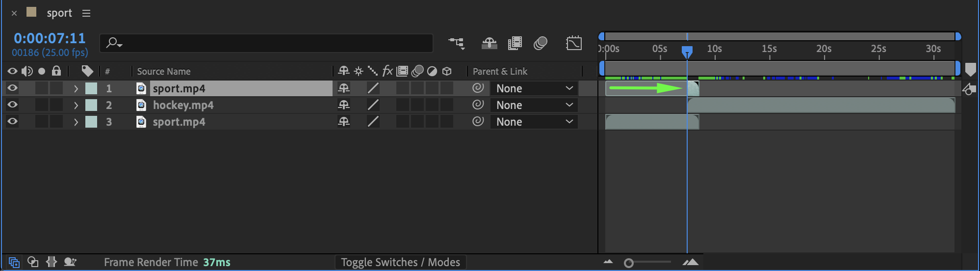Click the Quality and Sampling header icon

373,71
